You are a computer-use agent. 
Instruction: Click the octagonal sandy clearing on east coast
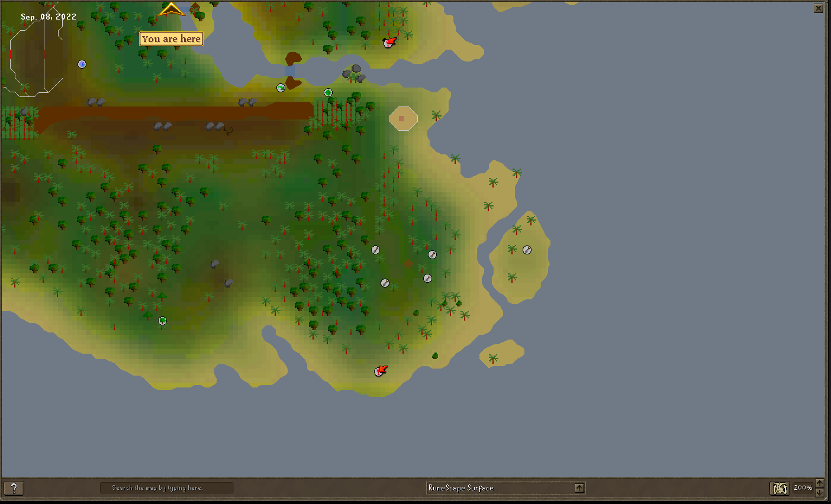[404, 118]
